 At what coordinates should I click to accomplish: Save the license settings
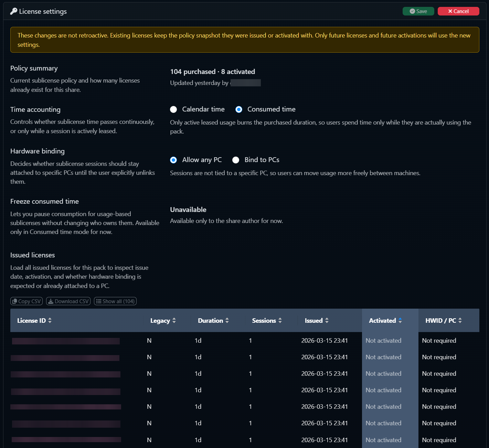click(418, 11)
